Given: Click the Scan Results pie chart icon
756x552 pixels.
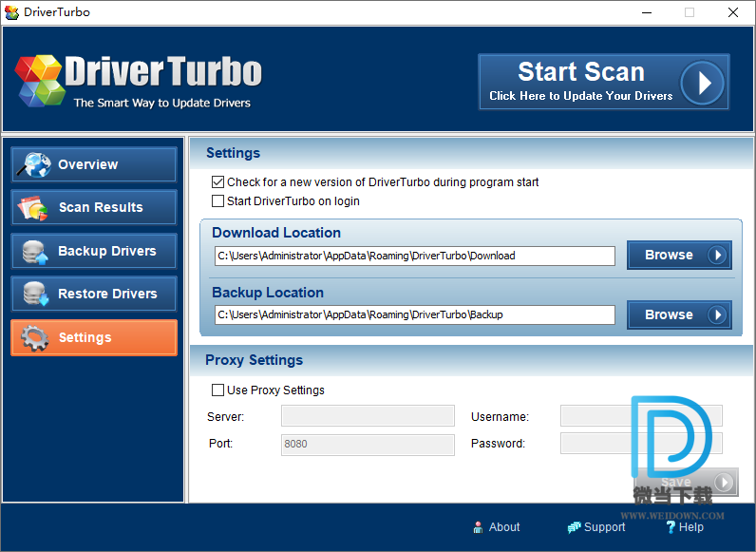Looking at the screenshot, I should point(33,207).
